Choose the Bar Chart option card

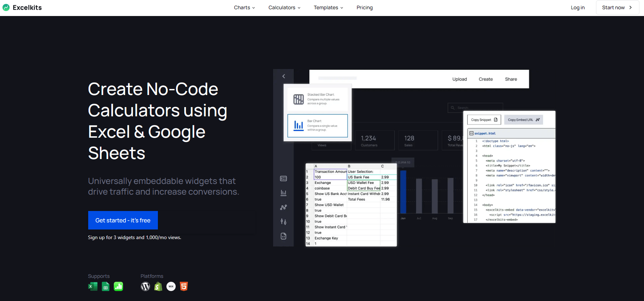(x=318, y=126)
